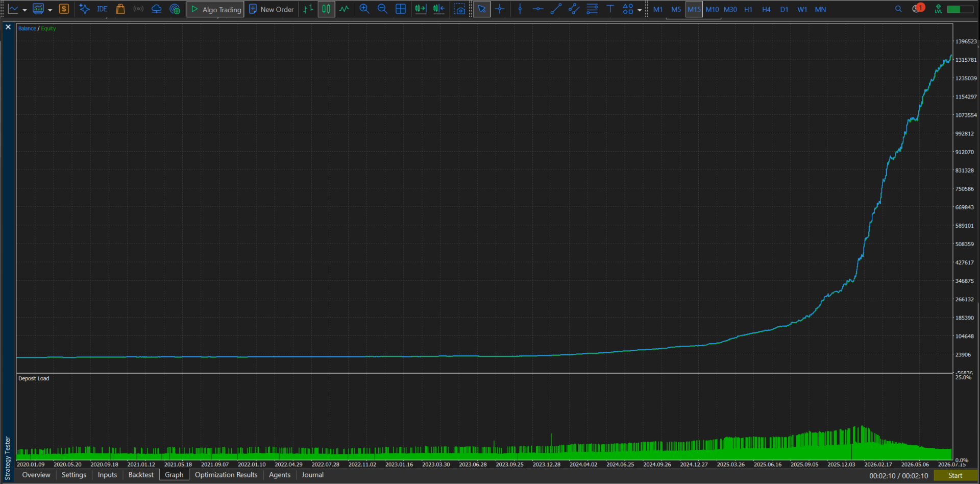Close the Strategy Tester panel
Viewport: 980px width, 484px height.
pos(8,27)
